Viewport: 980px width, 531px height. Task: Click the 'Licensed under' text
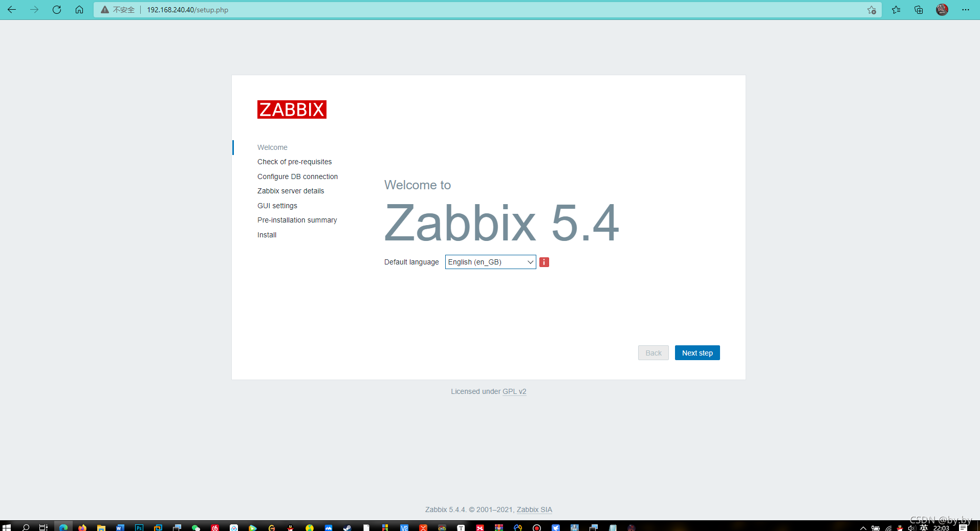[475, 391]
